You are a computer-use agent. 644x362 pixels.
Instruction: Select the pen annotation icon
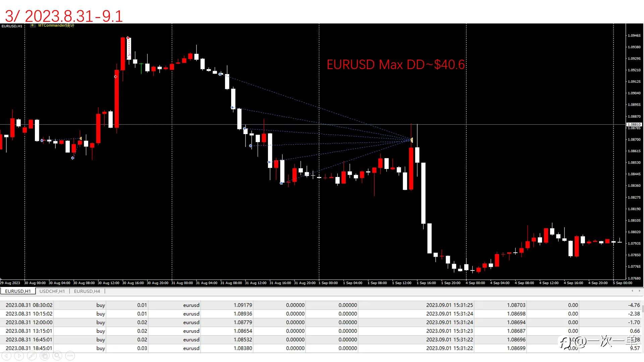(x=32, y=356)
